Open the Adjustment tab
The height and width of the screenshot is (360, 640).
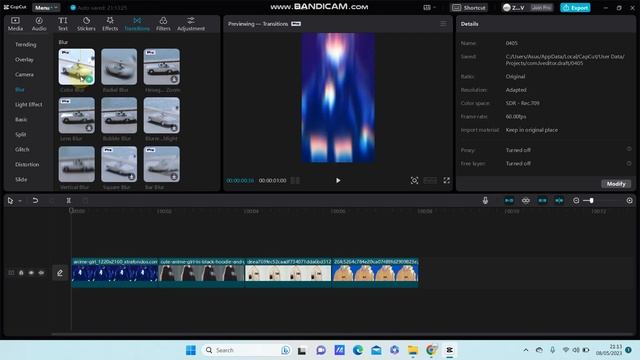pos(191,24)
